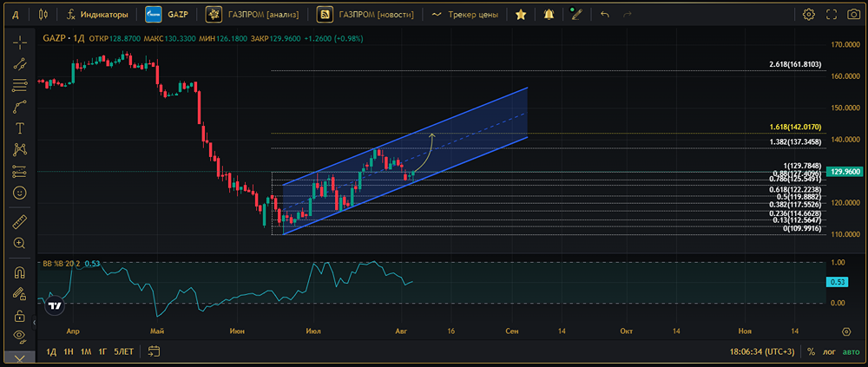
Task: Open the emoji icons tool
Action: (x=19, y=192)
